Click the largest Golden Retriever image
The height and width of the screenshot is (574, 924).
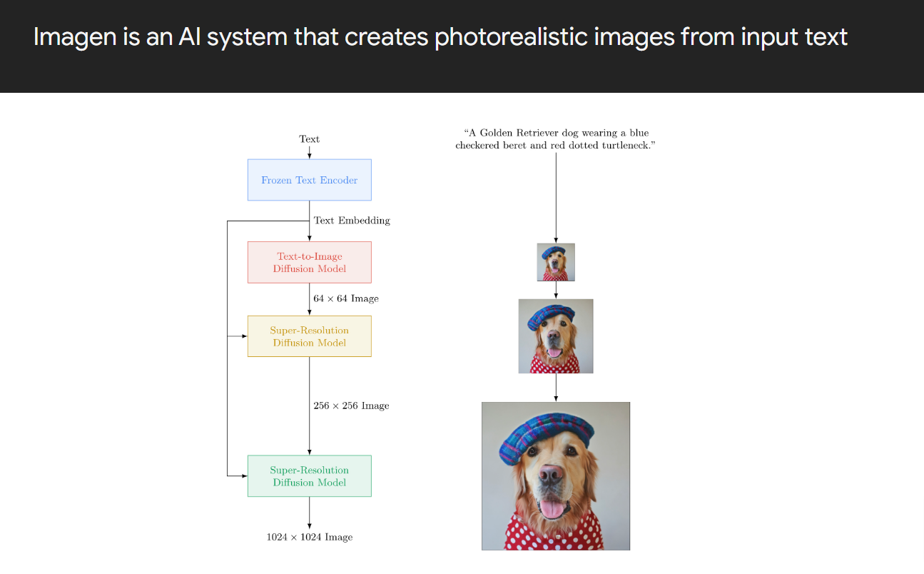click(x=556, y=476)
